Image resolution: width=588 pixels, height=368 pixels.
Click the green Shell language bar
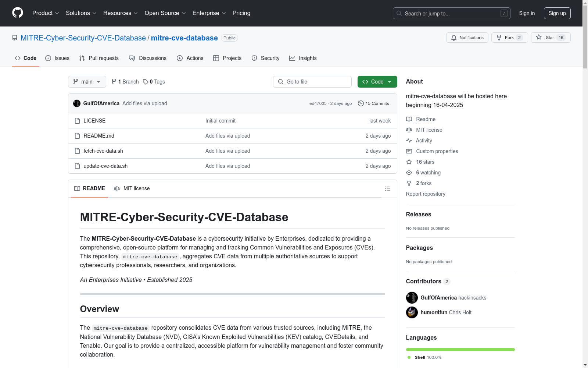(460, 350)
